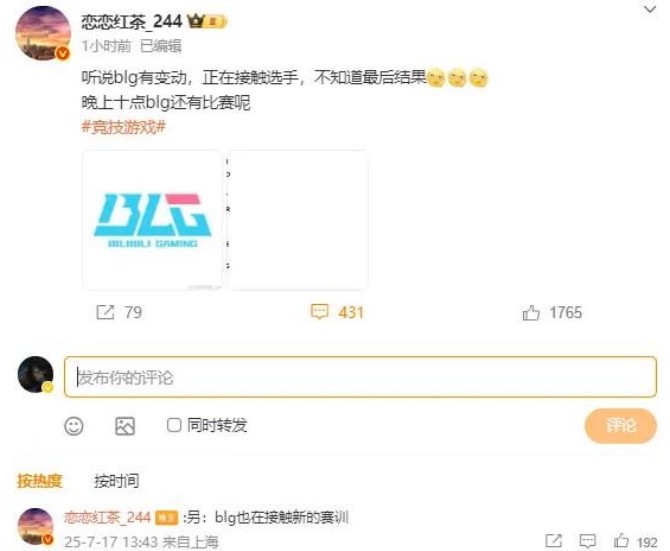This screenshot has width=670, height=551.
Task: Enable the 同时转发 checkbox
Action: tap(174, 425)
